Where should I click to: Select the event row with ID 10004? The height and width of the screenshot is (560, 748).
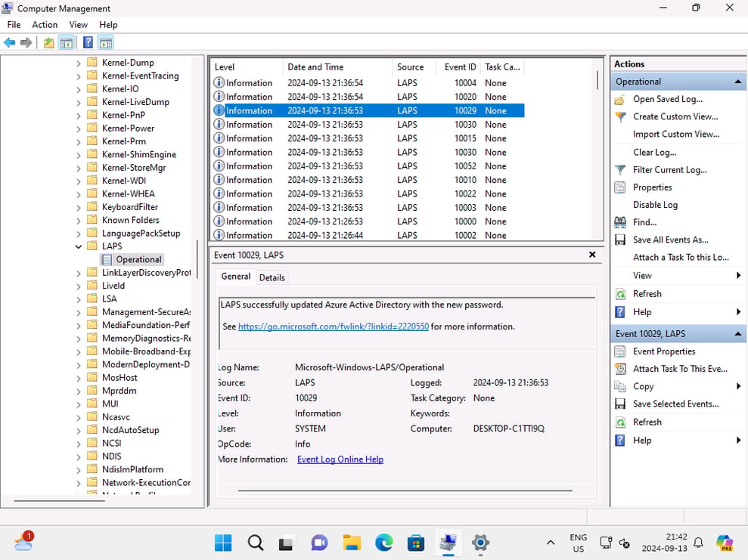[368, 83]
